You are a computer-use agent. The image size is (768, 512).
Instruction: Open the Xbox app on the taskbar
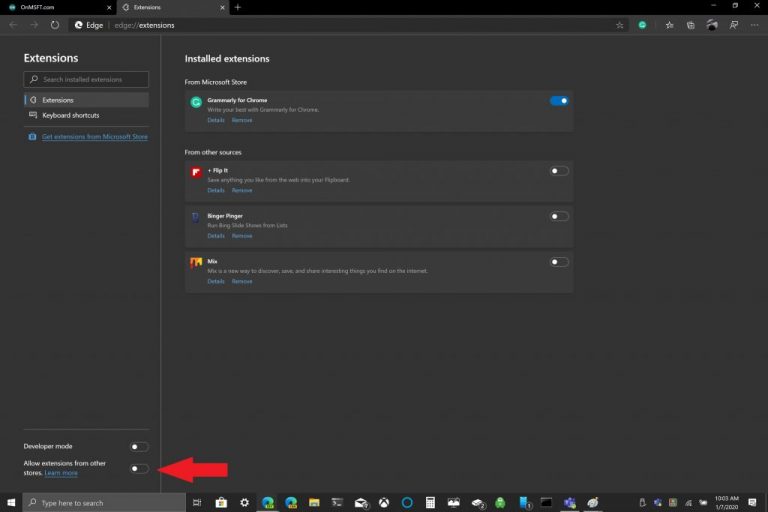[x=384, y=503]
